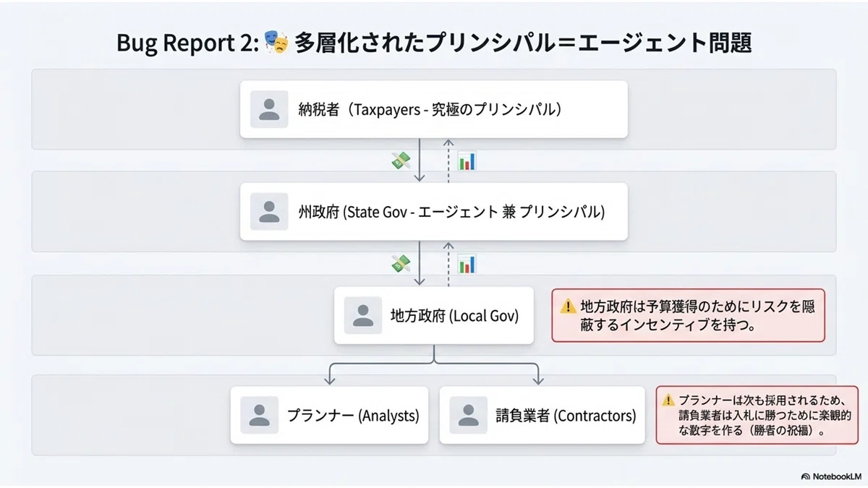
Task: Click the bar chart icon below the Taxpayers box
Action: (467, 161)
